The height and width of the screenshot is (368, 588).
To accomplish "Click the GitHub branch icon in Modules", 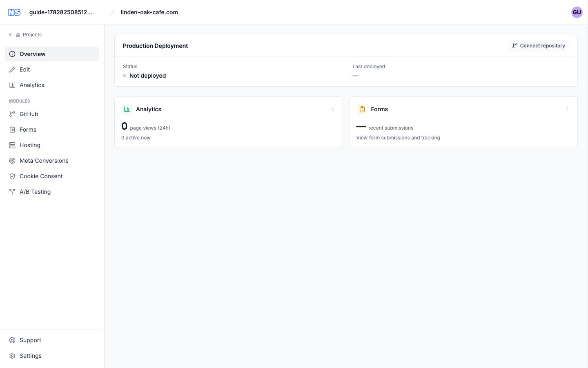I will coord(12,114).
